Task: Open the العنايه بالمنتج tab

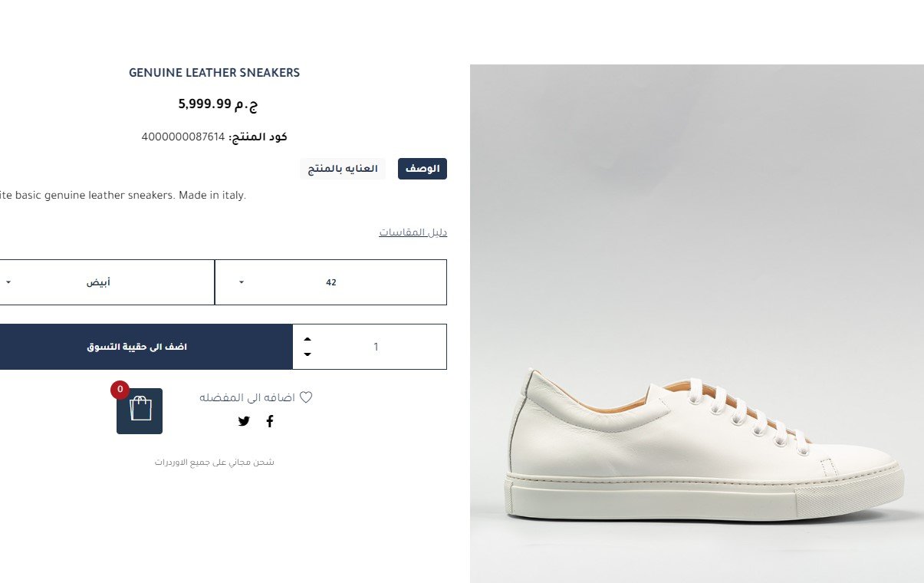Action: (x=342, y=169)
